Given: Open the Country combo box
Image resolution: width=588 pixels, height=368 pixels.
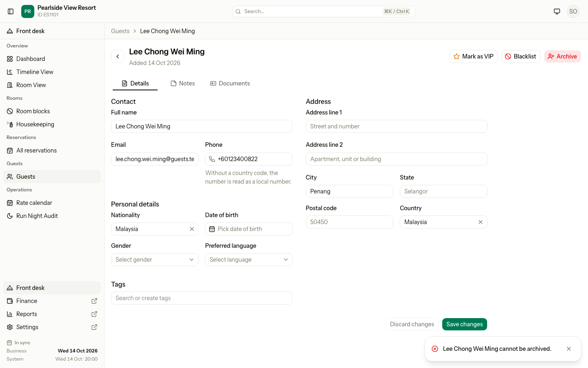Looking at the screenshot, I should pyautogui.click(x=443, y=222).
